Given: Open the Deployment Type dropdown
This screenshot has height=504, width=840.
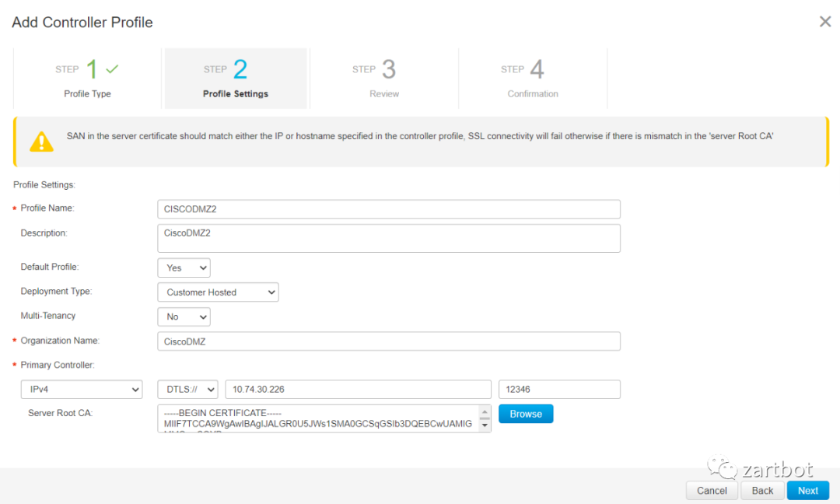Looking at the screenshot, I should pos(218,292).
